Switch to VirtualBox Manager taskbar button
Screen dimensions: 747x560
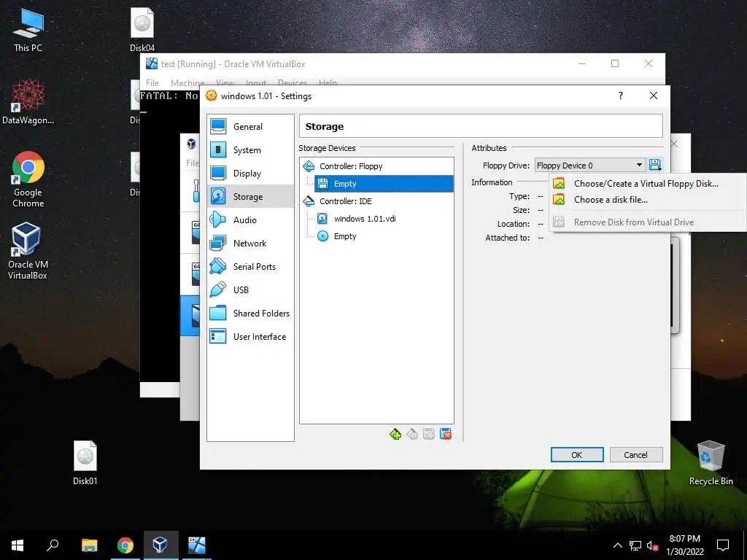pyautogui.click(x=160, y=545)
